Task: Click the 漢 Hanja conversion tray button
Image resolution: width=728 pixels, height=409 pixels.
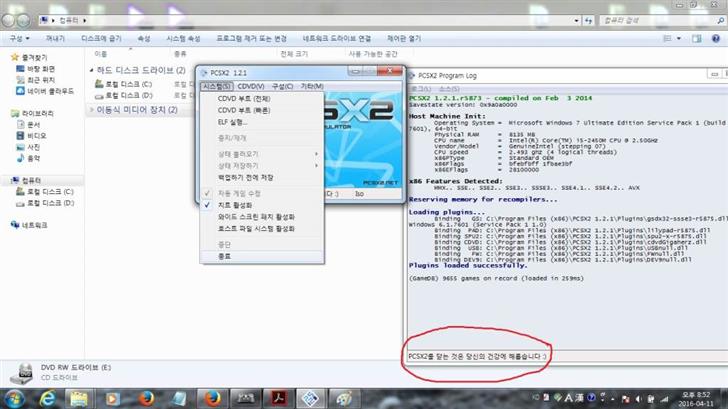Action: point(579,398)
